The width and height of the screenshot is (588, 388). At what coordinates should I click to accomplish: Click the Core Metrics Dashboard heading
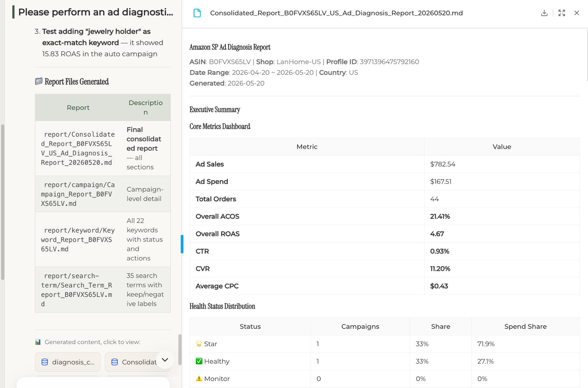(x=220, y=126)
